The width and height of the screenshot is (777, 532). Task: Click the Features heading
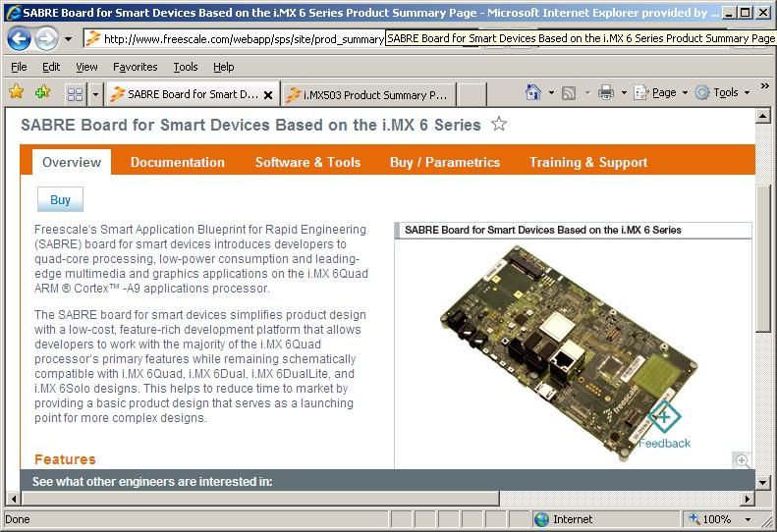point(65,459)
